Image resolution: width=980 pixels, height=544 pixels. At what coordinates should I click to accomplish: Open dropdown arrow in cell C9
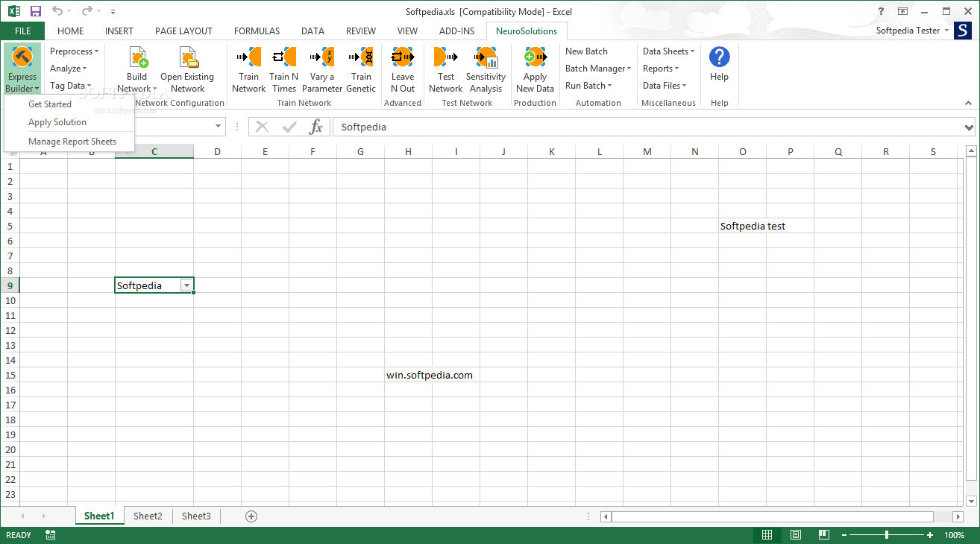click(186, 285)
